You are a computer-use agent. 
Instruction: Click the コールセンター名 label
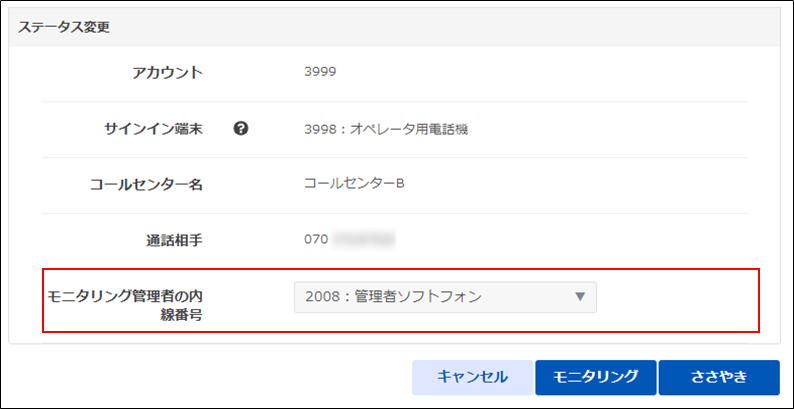(146, 185)
